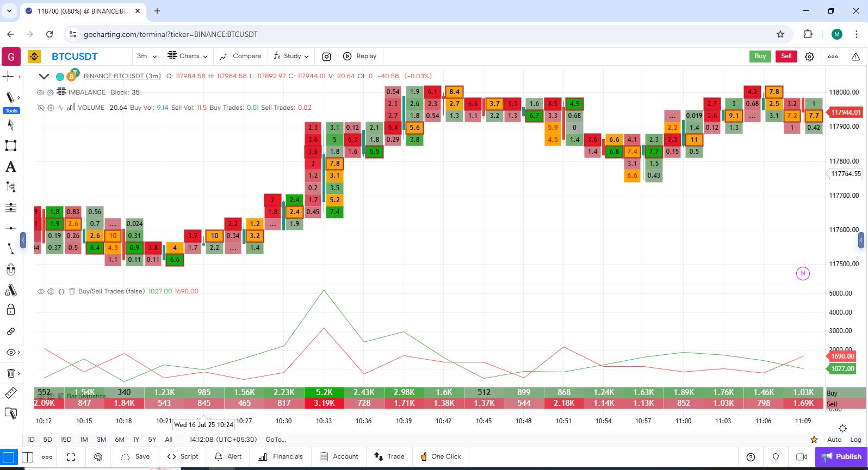This screenshot has width=868, height=470.
Task: Open the 3m timeframe dropdown
Action: coord(147,56)
